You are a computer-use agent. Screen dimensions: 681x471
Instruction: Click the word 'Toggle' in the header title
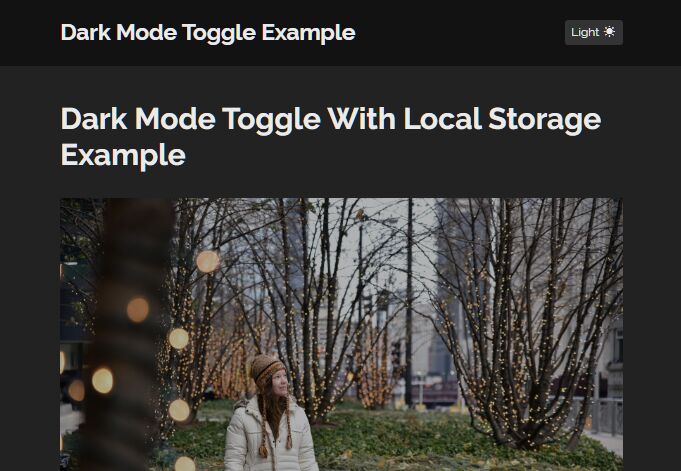[x=218, y=33]
